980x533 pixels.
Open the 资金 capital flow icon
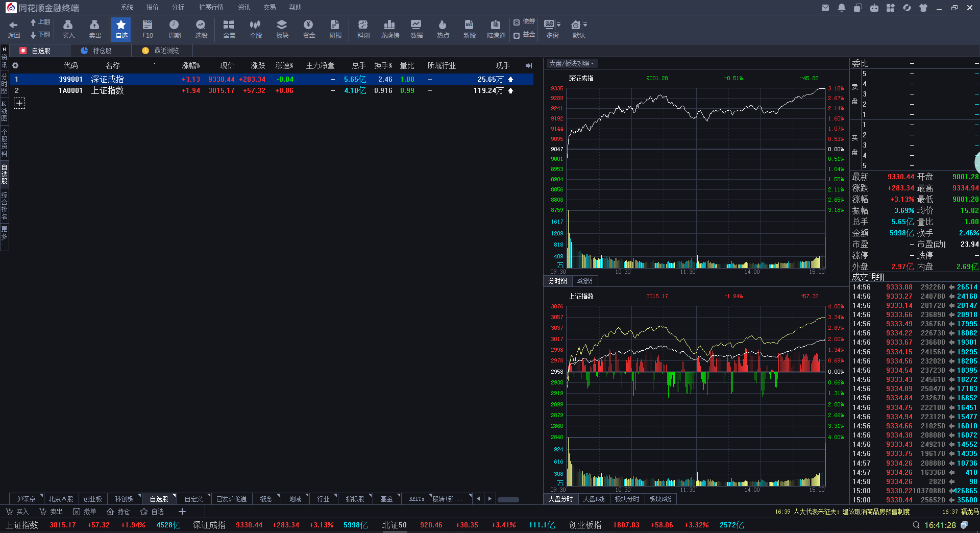point(309,29)
